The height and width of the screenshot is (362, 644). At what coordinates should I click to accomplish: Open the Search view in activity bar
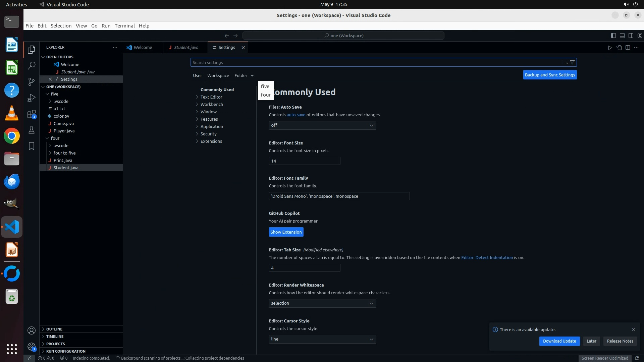click(x=32, y=65)
